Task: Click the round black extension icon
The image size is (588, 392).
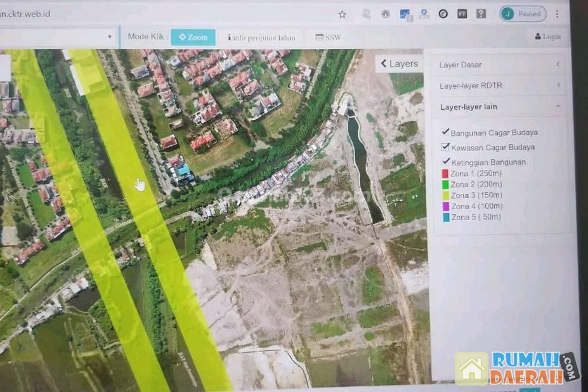Action: (x=443, y=13)
